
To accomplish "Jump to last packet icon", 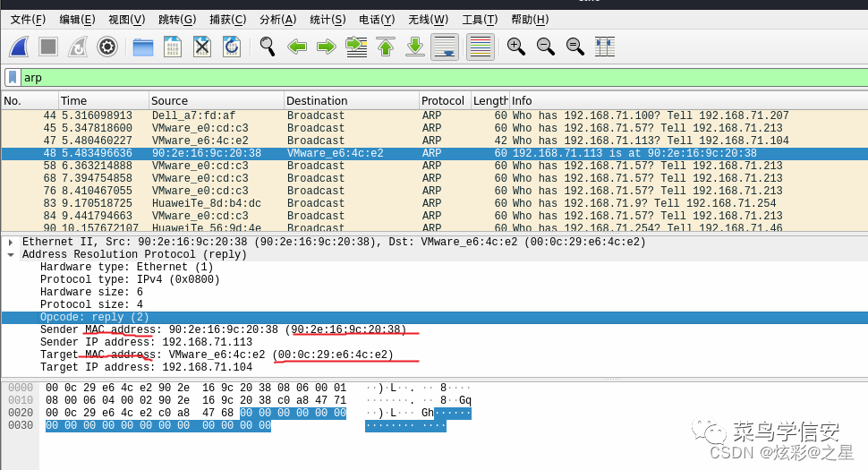I will tap(414, 47).
